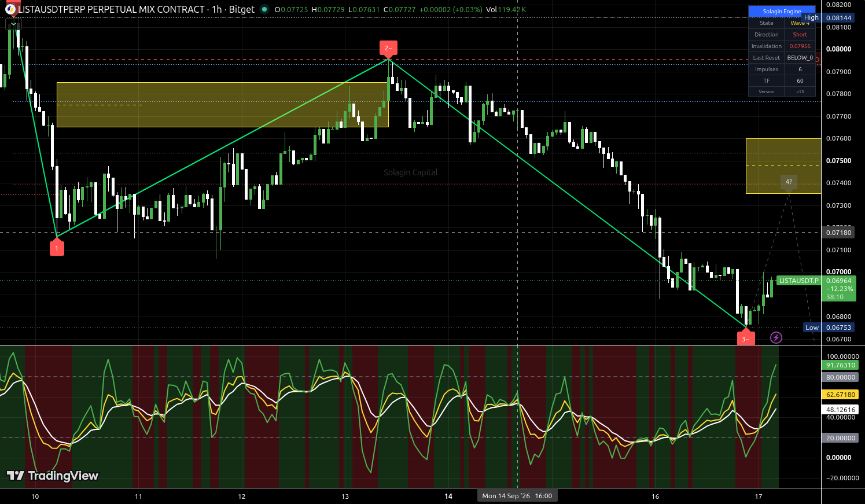
Task: Click the purple lightning event marker
Action: click(776, 337)
